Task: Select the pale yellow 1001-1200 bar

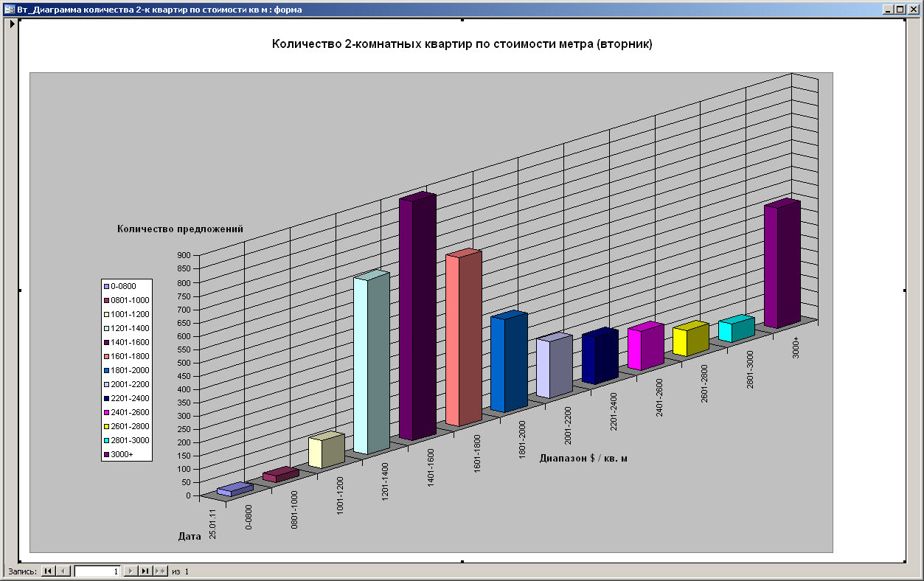Action: 326,450
